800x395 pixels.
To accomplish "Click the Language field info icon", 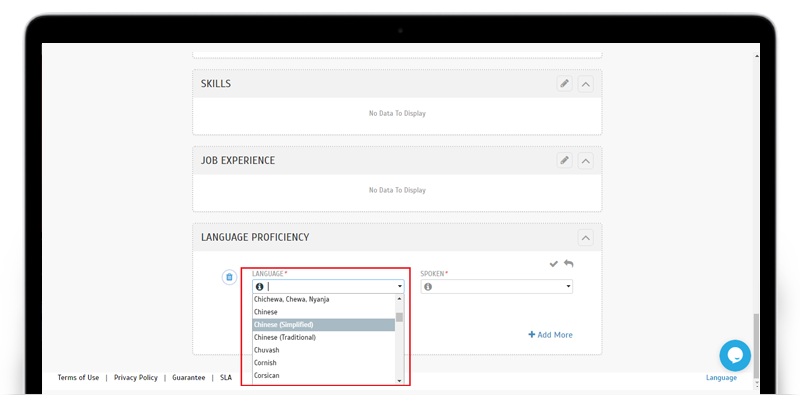I will tap(259, 287).
